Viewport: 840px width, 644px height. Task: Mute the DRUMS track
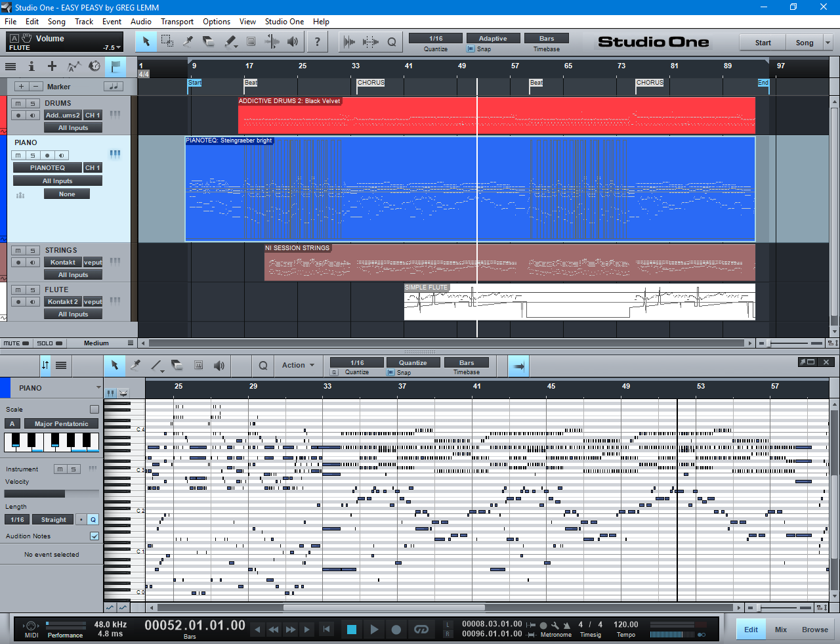point(18,104)
